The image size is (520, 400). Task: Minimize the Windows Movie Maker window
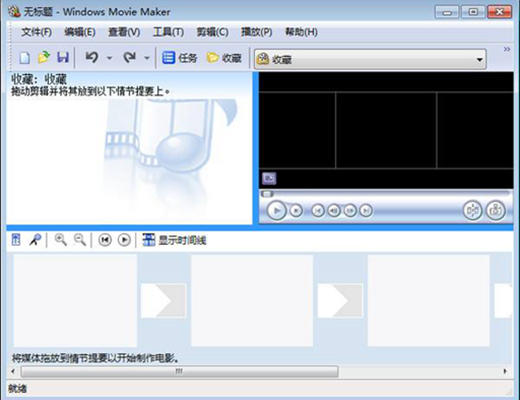pyautogui.click(x=447, y=12)
